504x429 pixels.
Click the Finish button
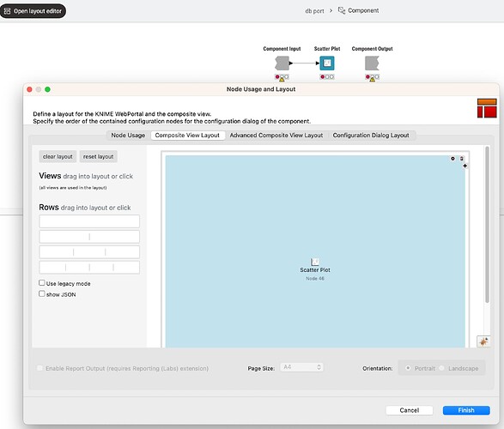pyautogui.click(x=466, y=410)
